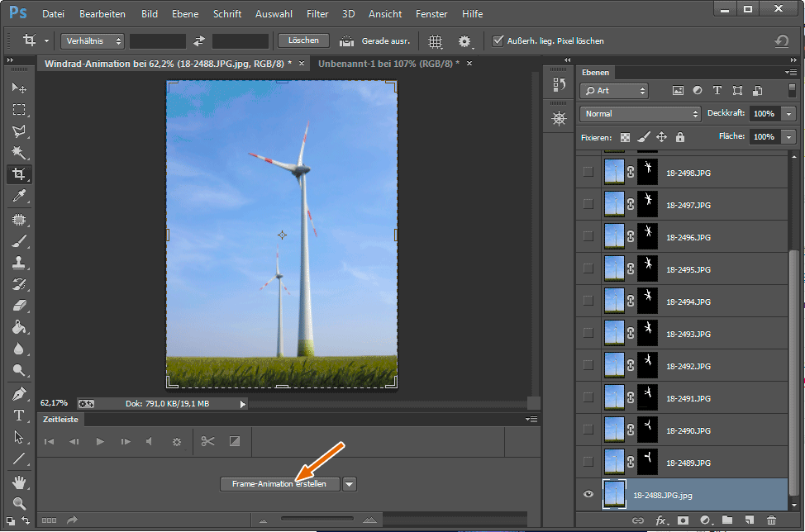This screenshot has width=805, height=532.
Task: Click the Frame-Animation erstellen button
Action: (280, 484)
